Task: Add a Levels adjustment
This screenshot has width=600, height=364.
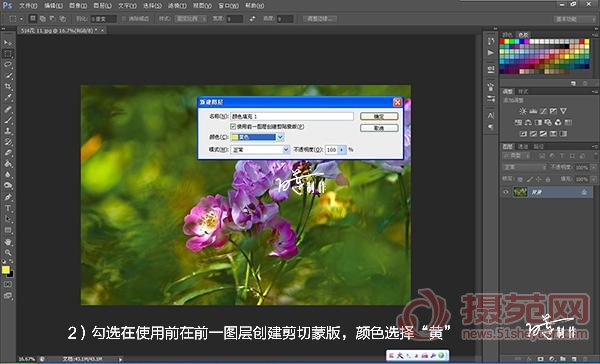Action: (x=533, y=111)
